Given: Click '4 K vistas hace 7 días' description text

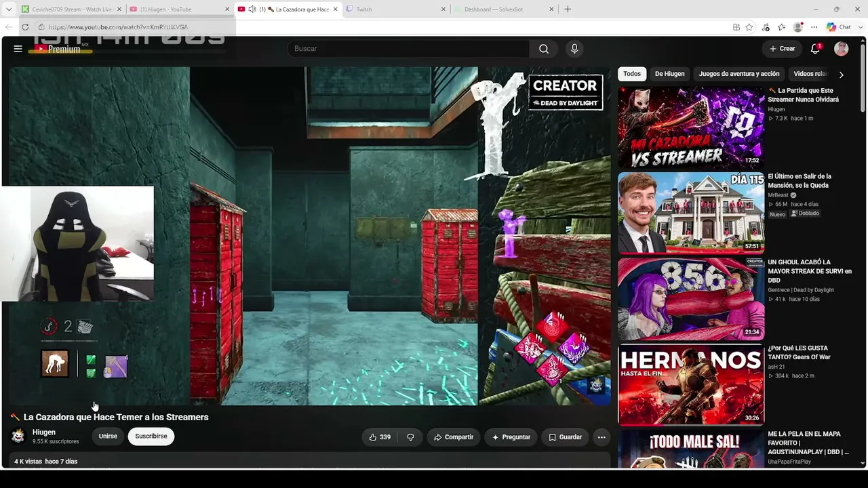Looking at the screenshot, I should pyautogui.click(x=46, y=462).
